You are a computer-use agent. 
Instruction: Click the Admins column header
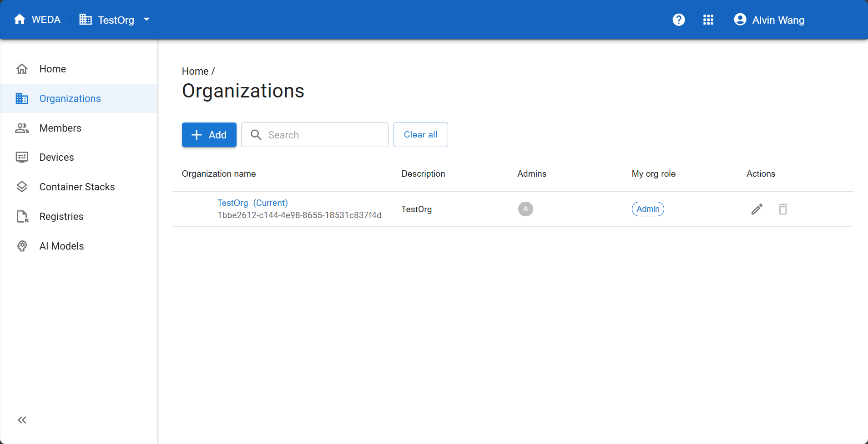pyautogui.click(x=532, y=174)
